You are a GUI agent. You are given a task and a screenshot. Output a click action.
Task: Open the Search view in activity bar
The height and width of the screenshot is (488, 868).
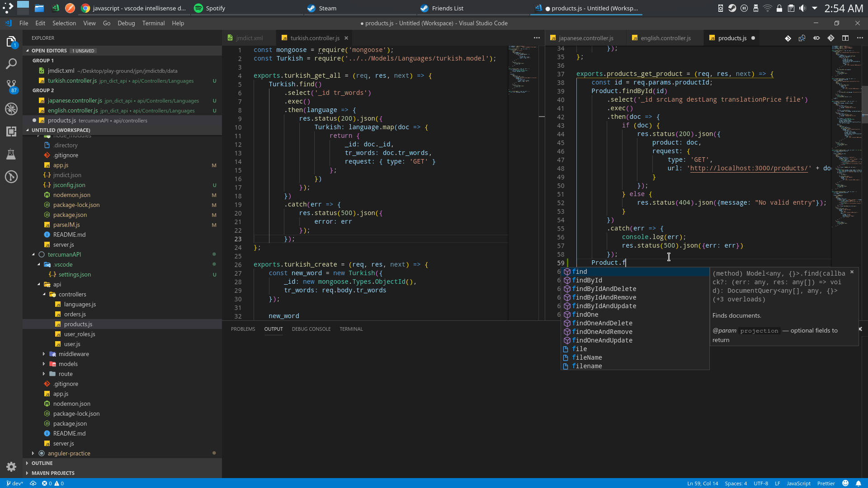click(x=11, y=64)
